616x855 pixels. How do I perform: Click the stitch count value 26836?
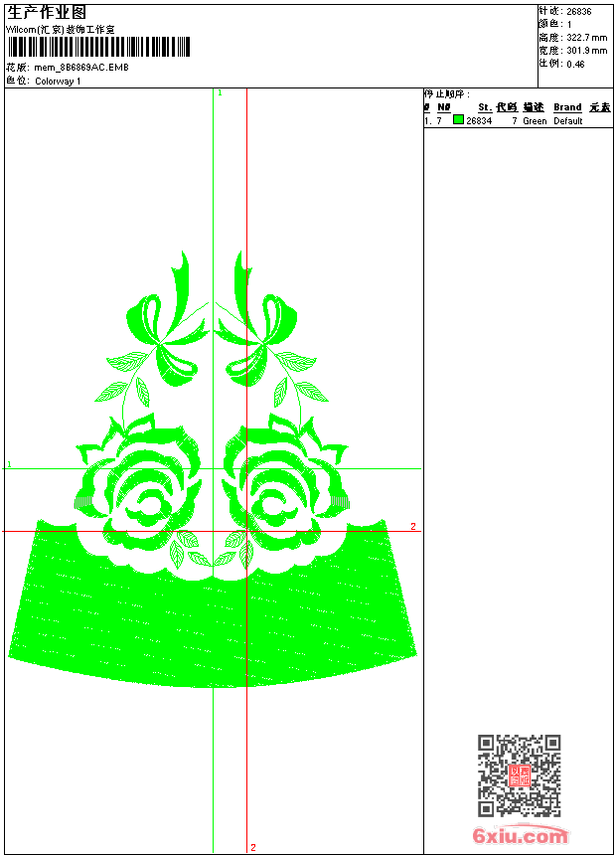click(x=578, y=11)
